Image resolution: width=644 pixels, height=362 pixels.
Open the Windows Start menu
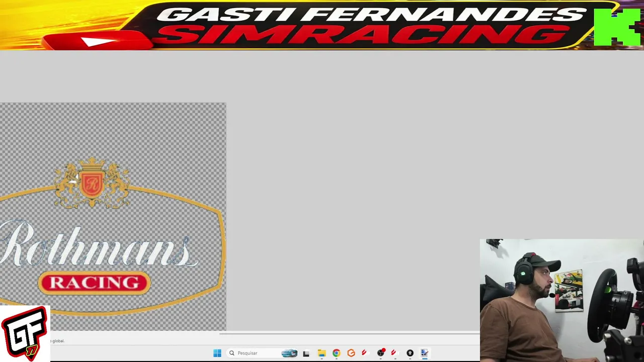(x=217, y=353)
